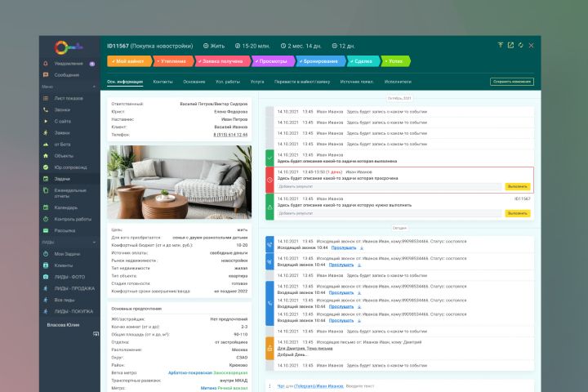The width and height of the screenshot is (588, 392).
Task: Close the ID11567 card with X
Action: tap(531, 46)
